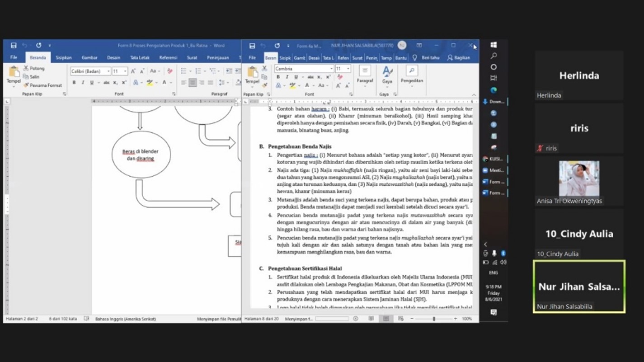Center-align text in the left Word ribbon
Image resolution: width=644 pixels, height=362 pixels.
tap(193, 83)
